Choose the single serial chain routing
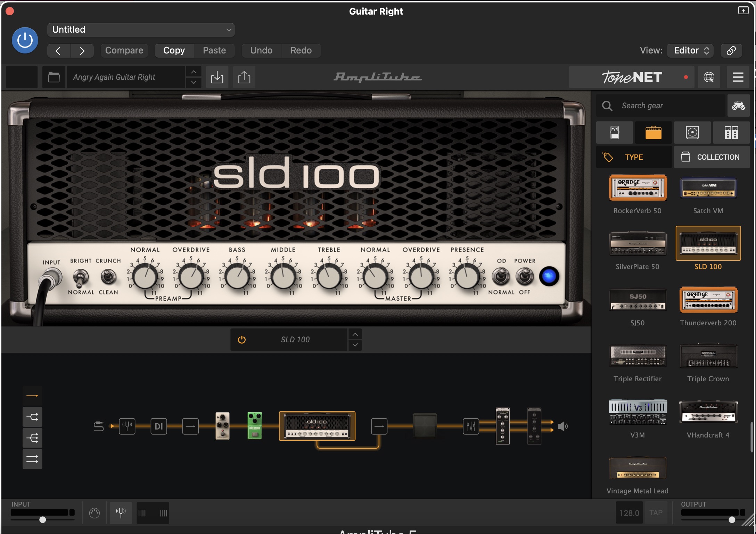Image resolution: width=756 pixels, height=534 pixels. pos(32,396)
